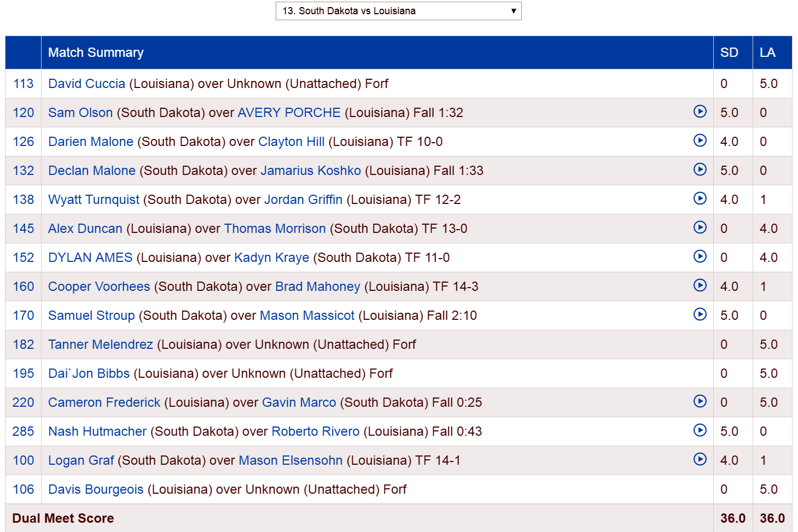Viewport: 798px width, 532px height.
Task: Play video for DYLAN AMES match
Action: coord(700,256)
